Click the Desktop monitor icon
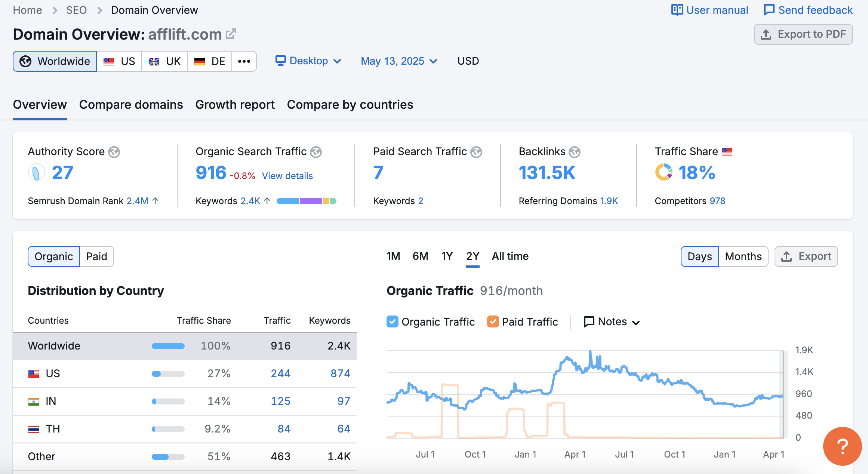 coord(281,61)
